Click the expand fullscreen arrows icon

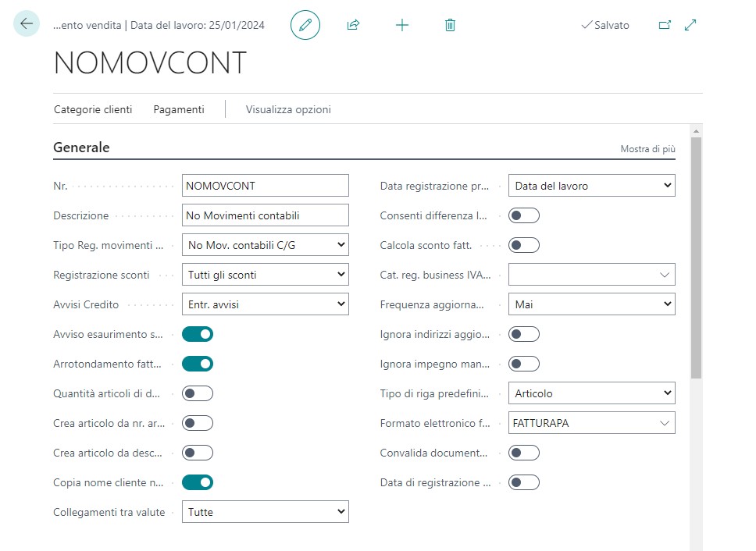tap(690, 25)
